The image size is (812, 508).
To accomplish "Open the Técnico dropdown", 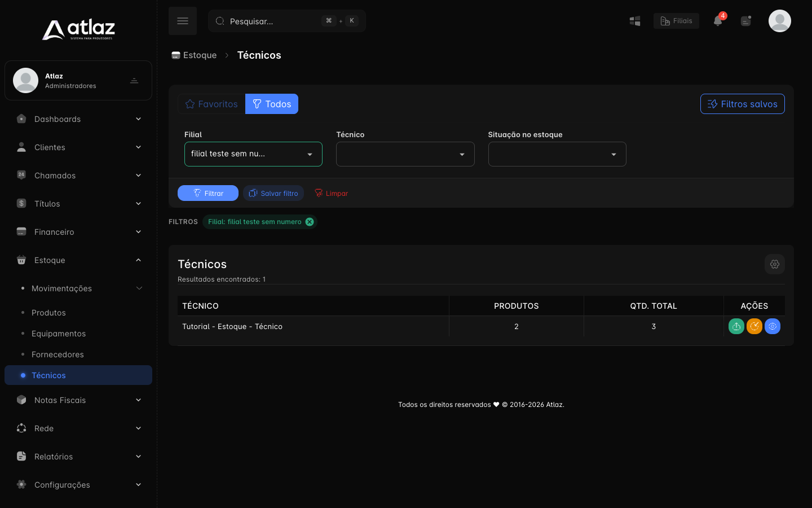I will coord(405,154).
